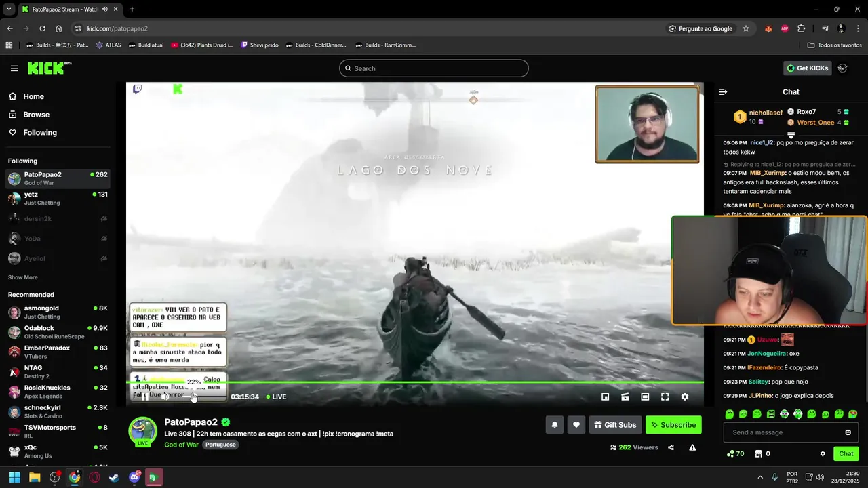868x488 pixels.
Task: Open asmongold recommended channel
Action: [x=58, y=312]
